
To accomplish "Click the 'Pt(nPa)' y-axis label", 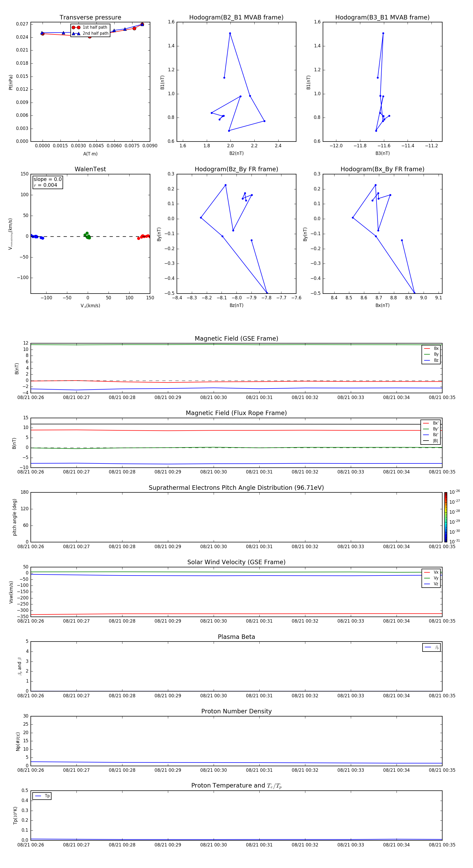I will [x=11, y=82].
